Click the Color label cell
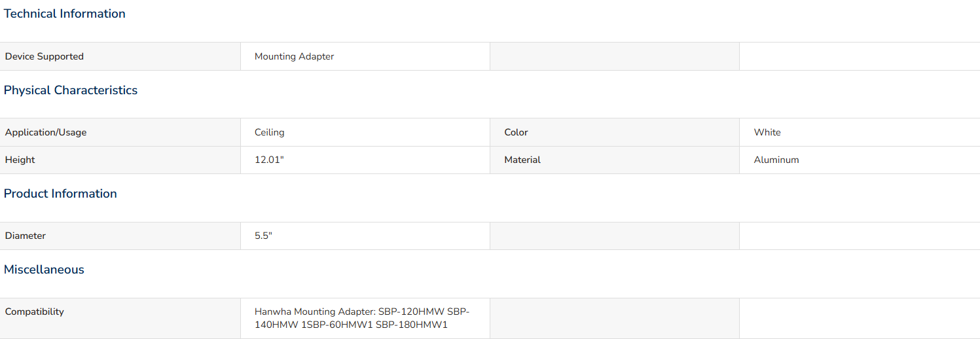The height and width of the screenshot is (339, 980). pos(615,132)
